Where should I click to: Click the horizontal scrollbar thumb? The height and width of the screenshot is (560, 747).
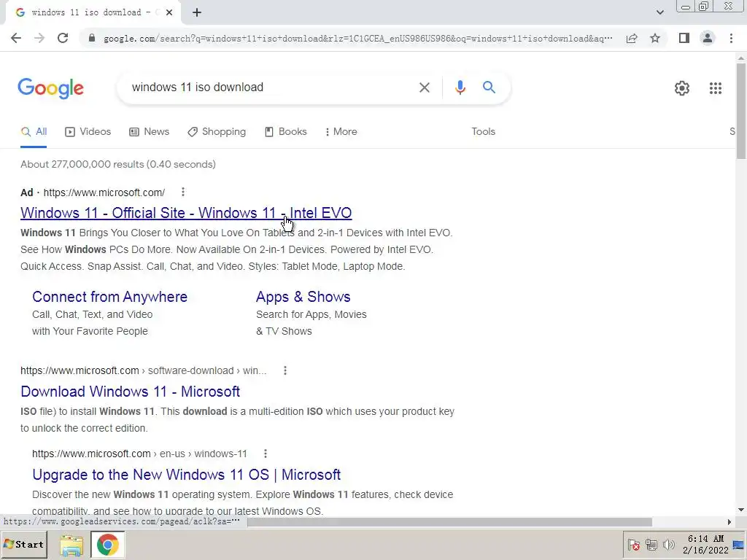449,522
